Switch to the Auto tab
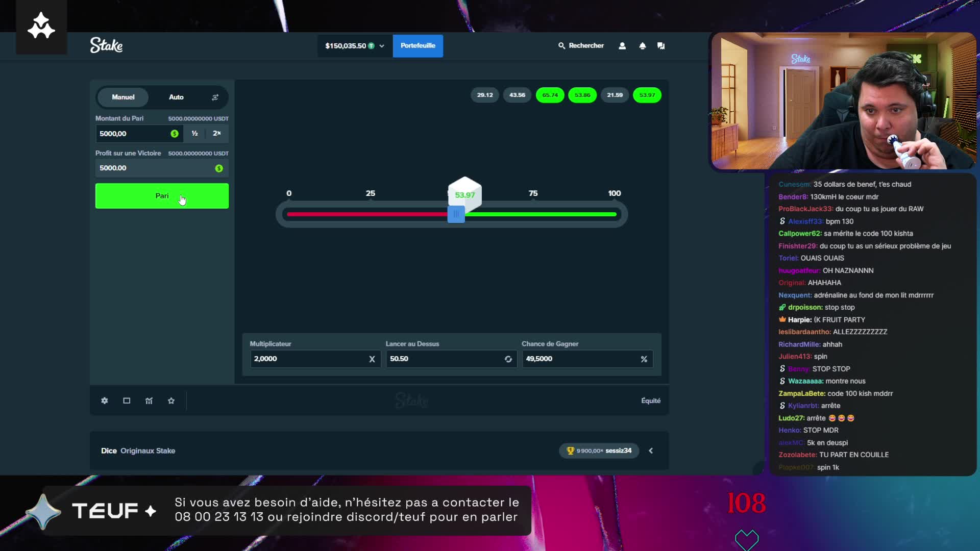This screenshot has height=551, width=980. [x=176, y=97]
